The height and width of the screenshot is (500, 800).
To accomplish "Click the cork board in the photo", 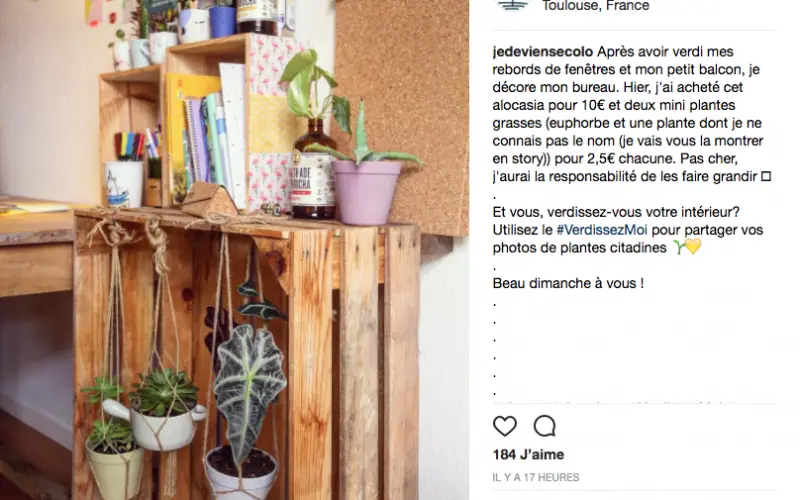I will (x=403, y=112).
